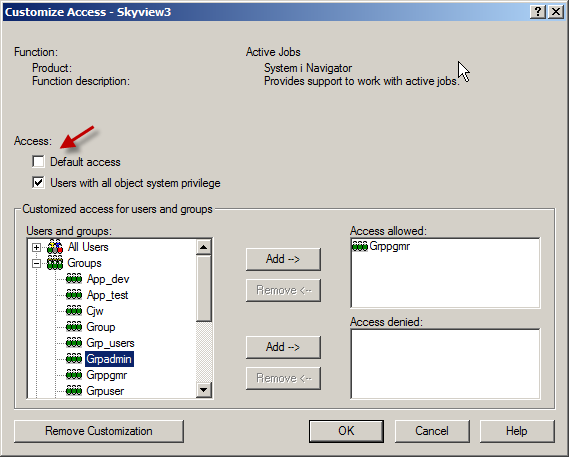
Task: Select the Grppgmr group in users tree
Action: point(107,375)
